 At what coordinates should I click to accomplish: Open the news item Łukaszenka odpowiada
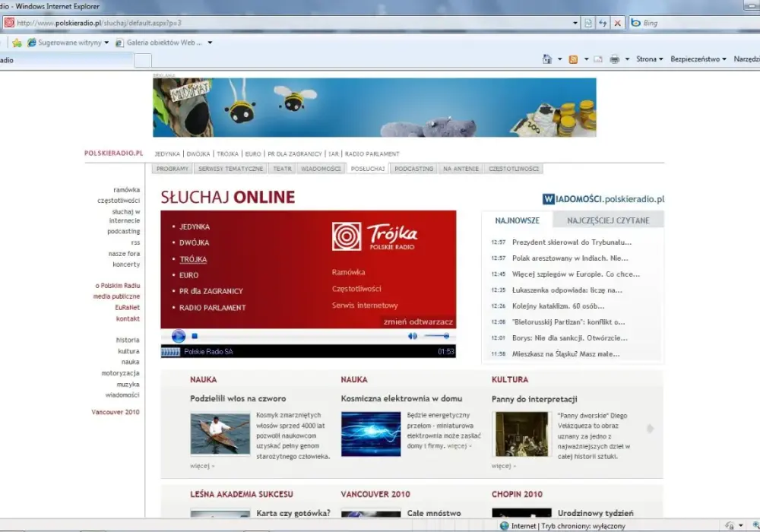[567, 290]
